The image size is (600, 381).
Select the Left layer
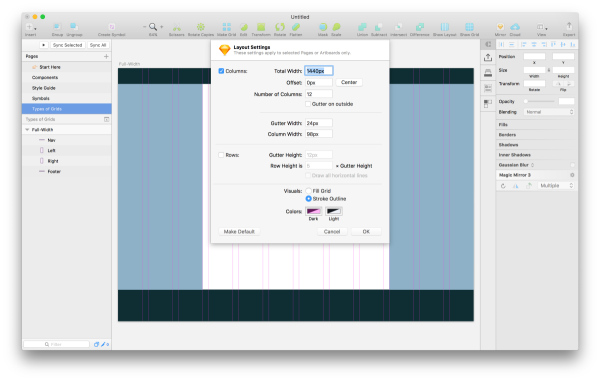pyautogui.click(x=67, y=150)
